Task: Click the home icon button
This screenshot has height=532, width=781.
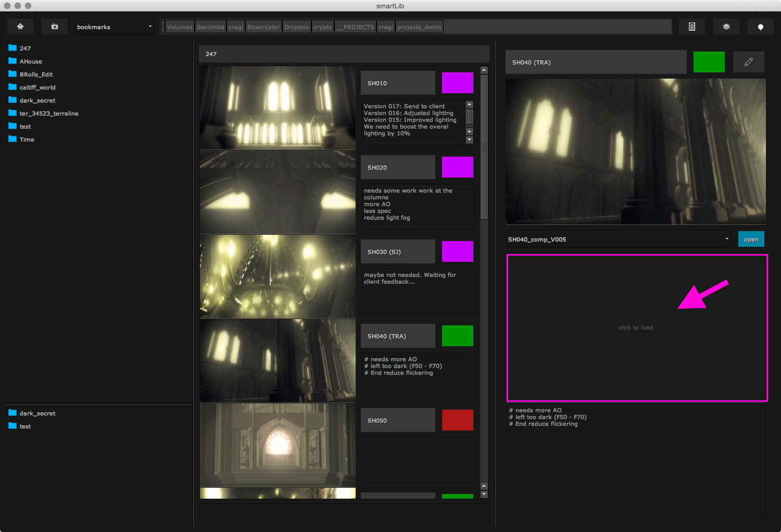Action: click(20, 27)
